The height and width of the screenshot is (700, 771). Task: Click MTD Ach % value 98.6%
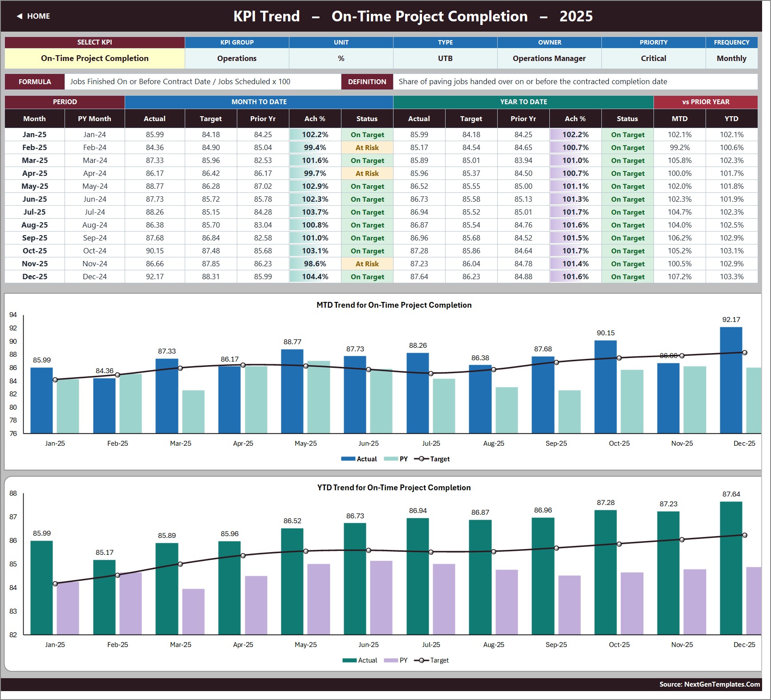(315, 264)
